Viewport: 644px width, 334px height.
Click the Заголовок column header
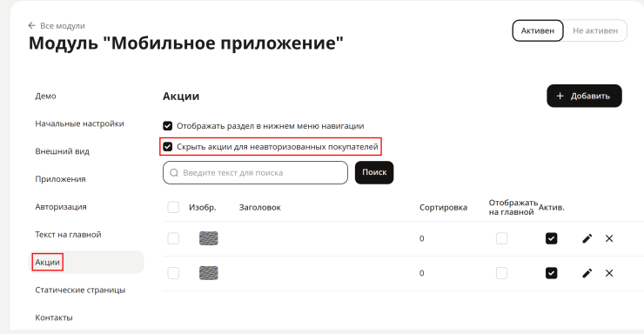(x=260, y=208)
